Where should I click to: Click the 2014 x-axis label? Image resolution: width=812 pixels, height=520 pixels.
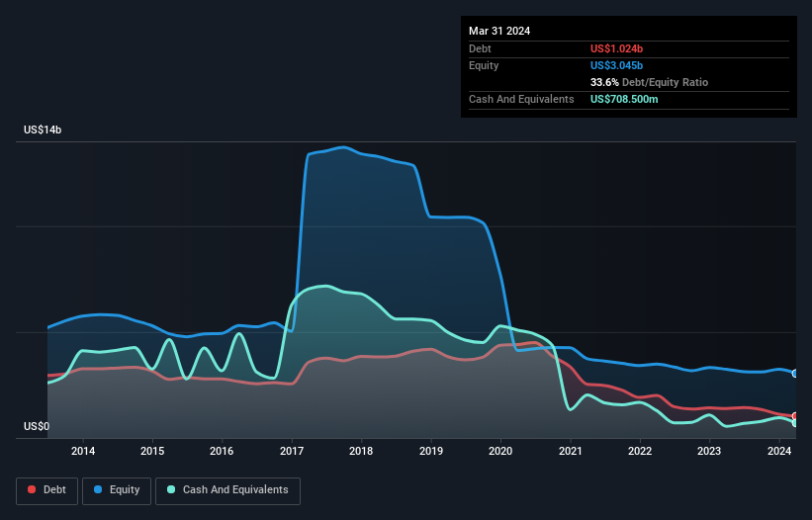(83, 451)
